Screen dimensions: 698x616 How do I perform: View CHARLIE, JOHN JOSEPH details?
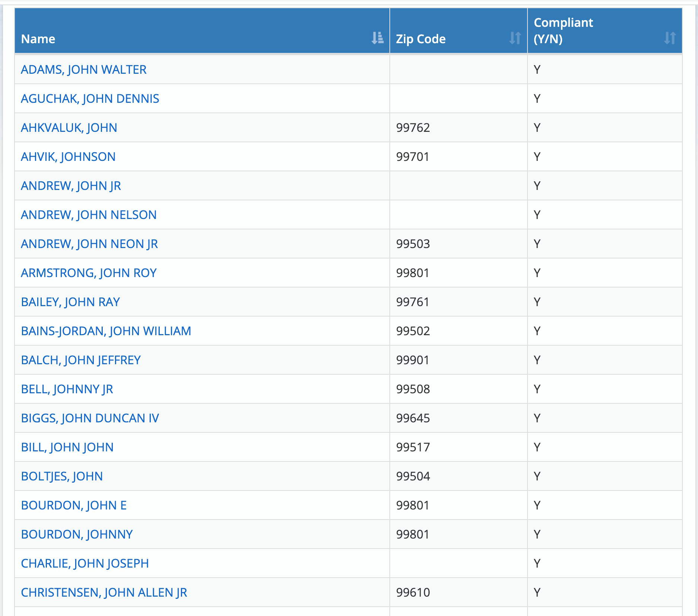pos(85,563)
